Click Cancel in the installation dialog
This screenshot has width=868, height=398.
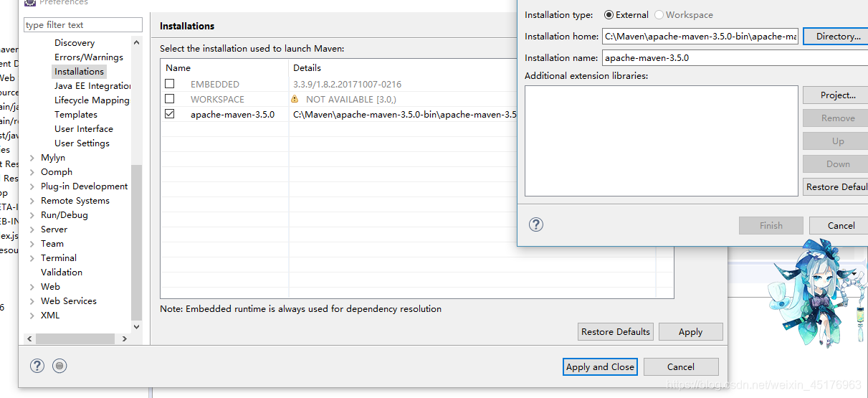coord(839,225)
